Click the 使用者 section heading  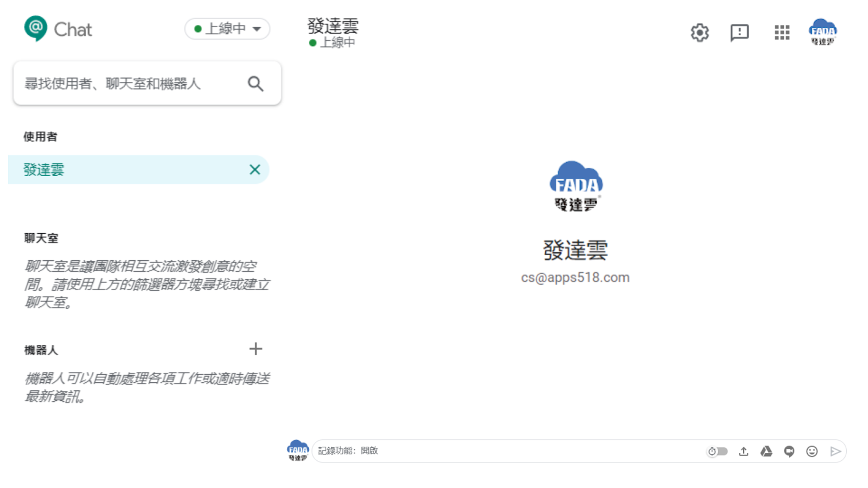(x=40, y=137)
